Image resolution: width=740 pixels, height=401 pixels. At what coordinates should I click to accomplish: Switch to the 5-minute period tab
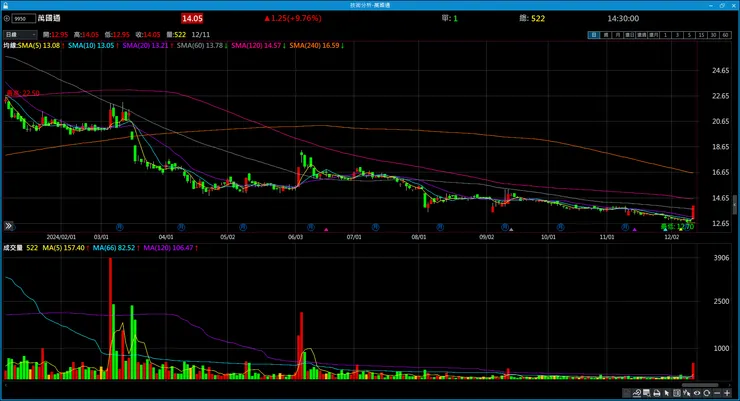689,35
